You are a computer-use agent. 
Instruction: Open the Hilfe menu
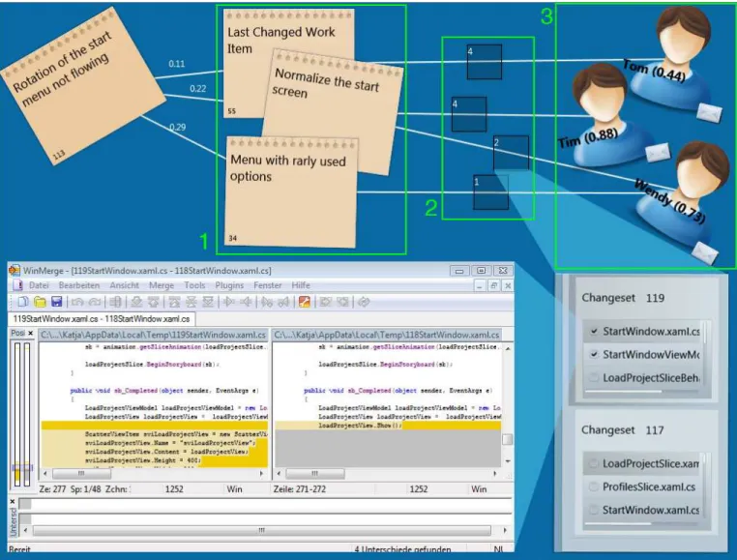(301, 285)
